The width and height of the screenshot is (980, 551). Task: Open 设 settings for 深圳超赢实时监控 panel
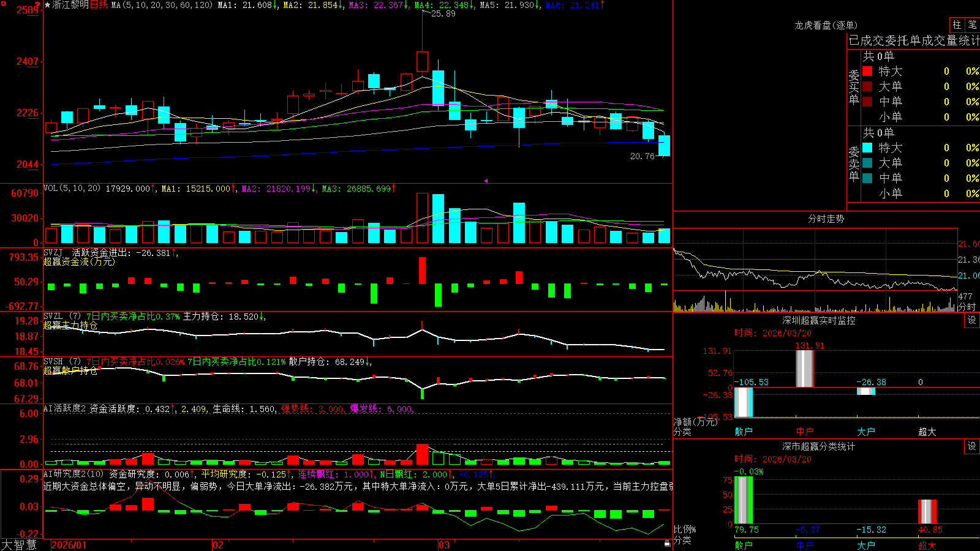(x=972, y=320)
